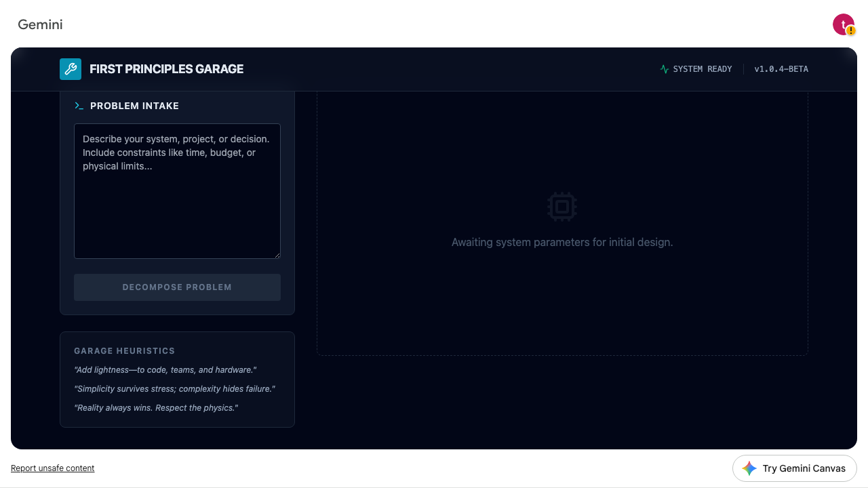This screenshot has height=488, width=868.
Task: Click the Problem Intake heading
Action: 134,106
